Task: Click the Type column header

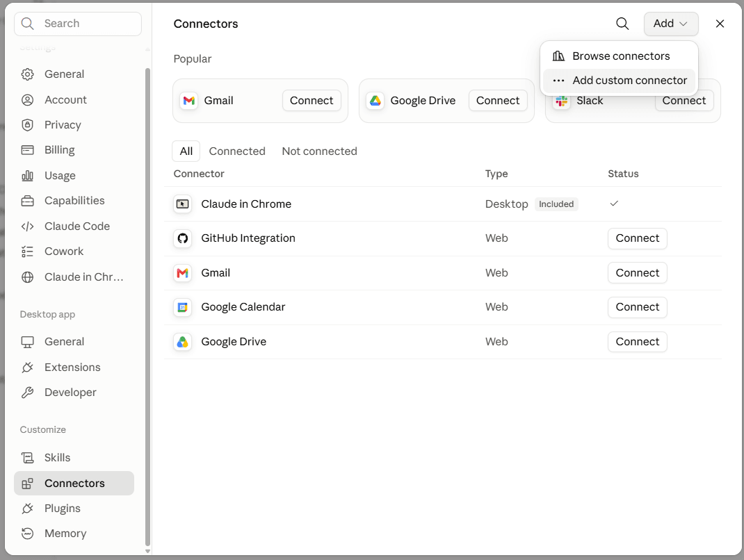Action: point(496,174)
